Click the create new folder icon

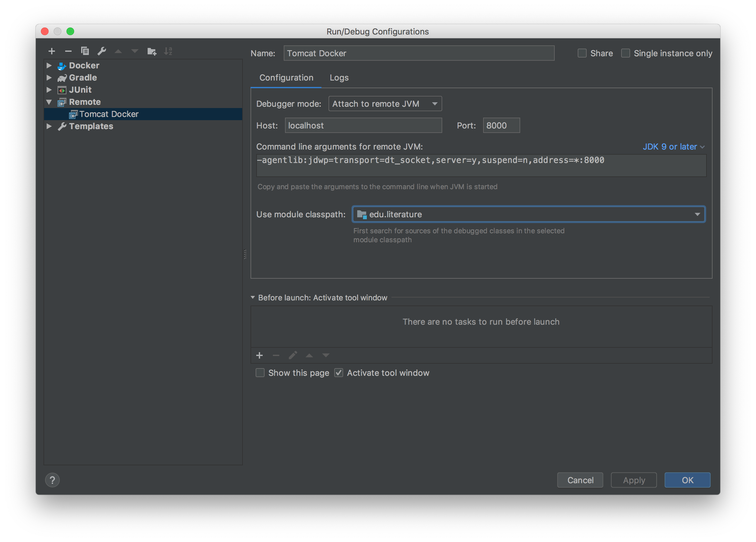152,51
